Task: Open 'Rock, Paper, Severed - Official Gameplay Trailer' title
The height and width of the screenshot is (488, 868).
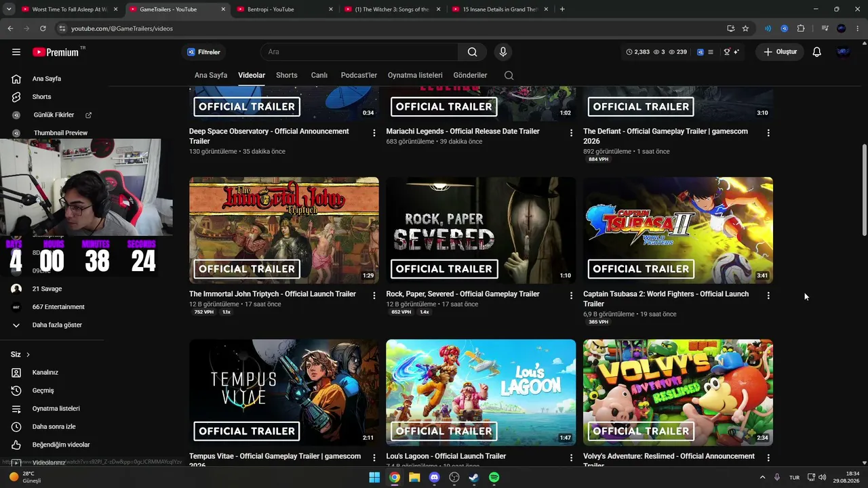Action: point(462,294)
